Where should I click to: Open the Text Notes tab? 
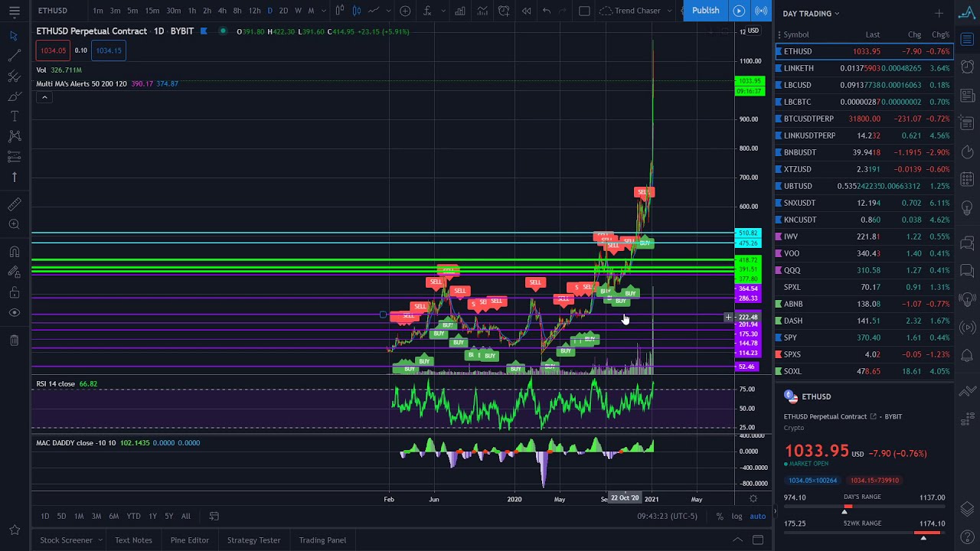133,540
